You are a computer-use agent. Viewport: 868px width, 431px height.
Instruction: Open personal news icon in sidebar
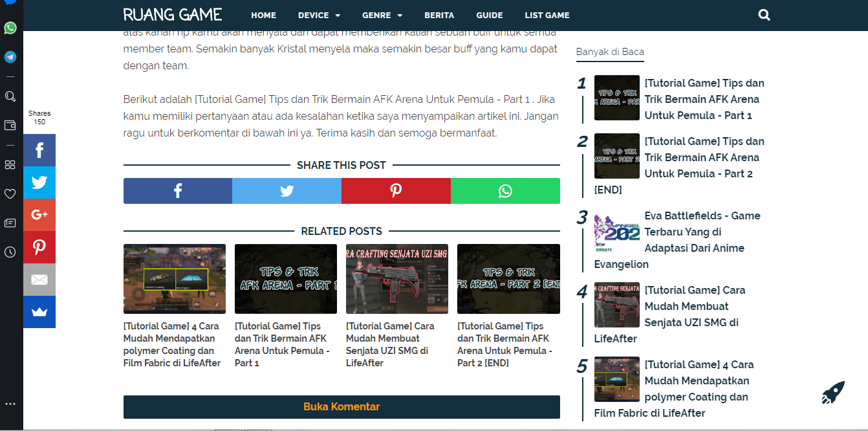(x=10, y=223)
